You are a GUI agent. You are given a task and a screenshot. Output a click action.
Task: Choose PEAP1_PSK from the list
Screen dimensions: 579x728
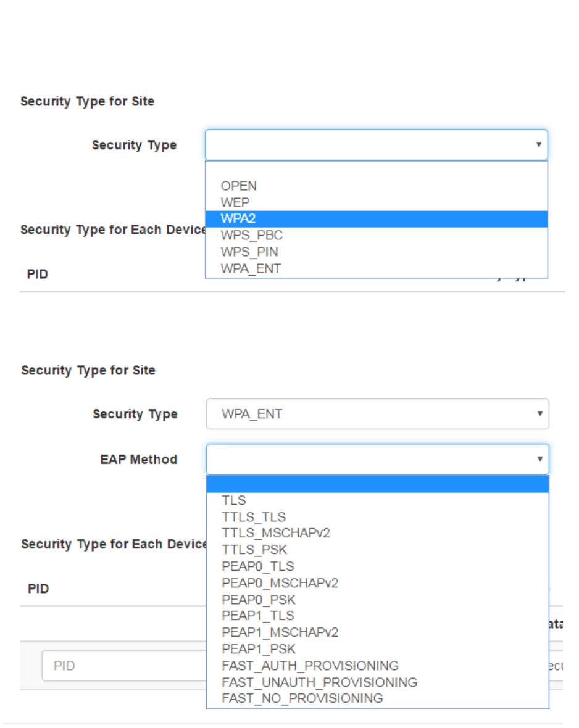(377, 649)
